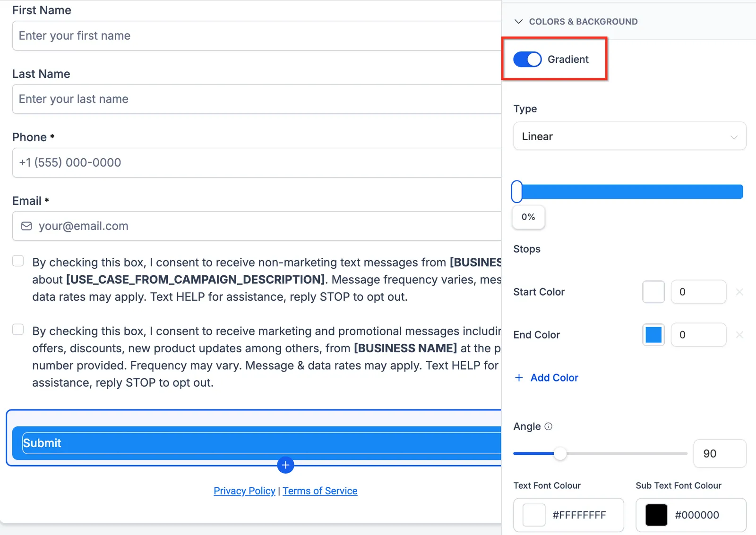Image resolution: width=756 pixels, height=535 pixels.
Task: Click the First Name input field
Action: coord(257,36)
